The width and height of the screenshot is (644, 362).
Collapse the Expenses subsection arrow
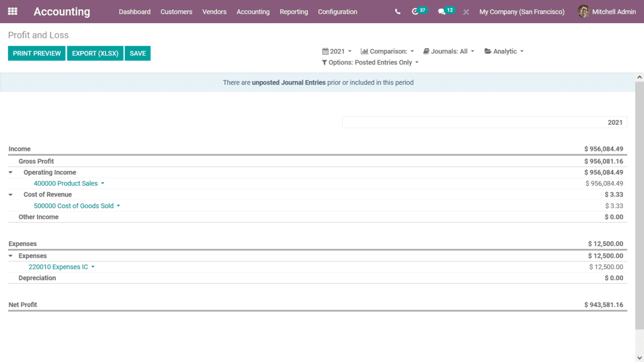point(10,256)
